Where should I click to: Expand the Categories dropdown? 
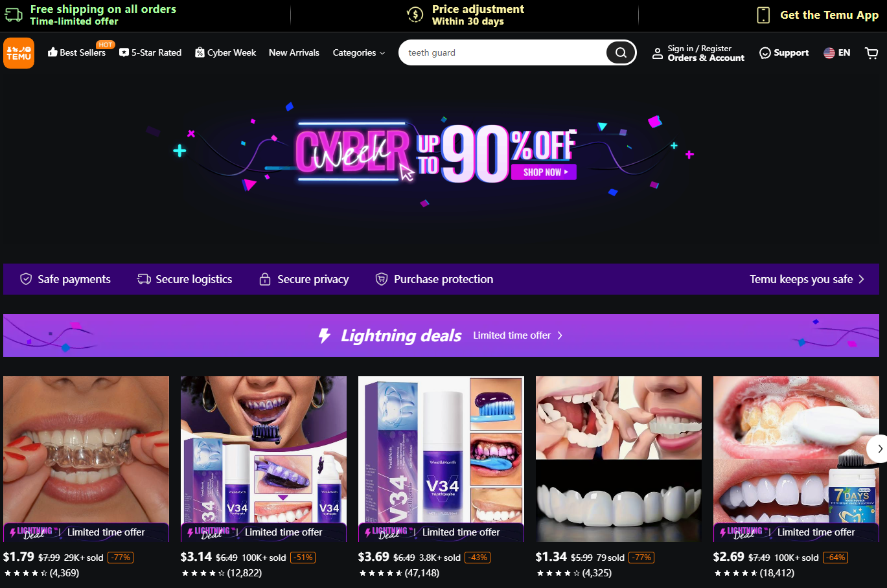pos(358,53)
